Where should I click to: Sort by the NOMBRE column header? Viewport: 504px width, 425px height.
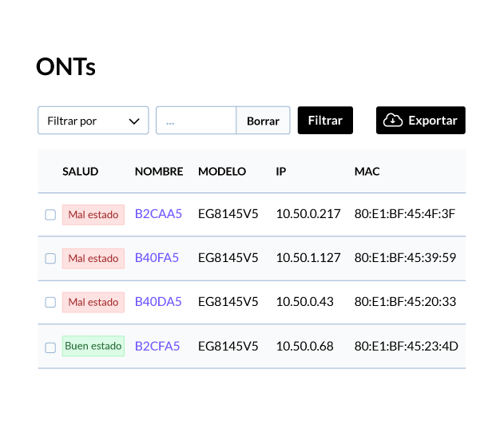coord(159,171)
